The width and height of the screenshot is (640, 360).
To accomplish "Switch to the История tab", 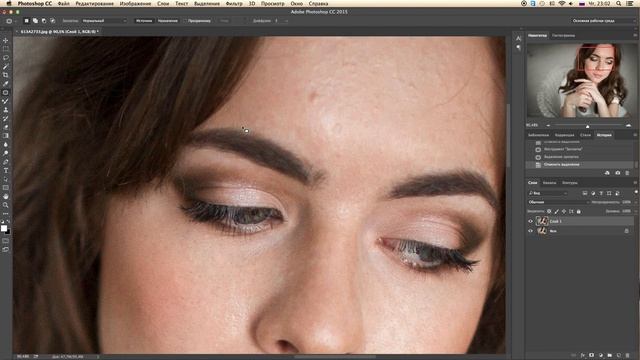I will pyautogui.click(x=604, y=135).
